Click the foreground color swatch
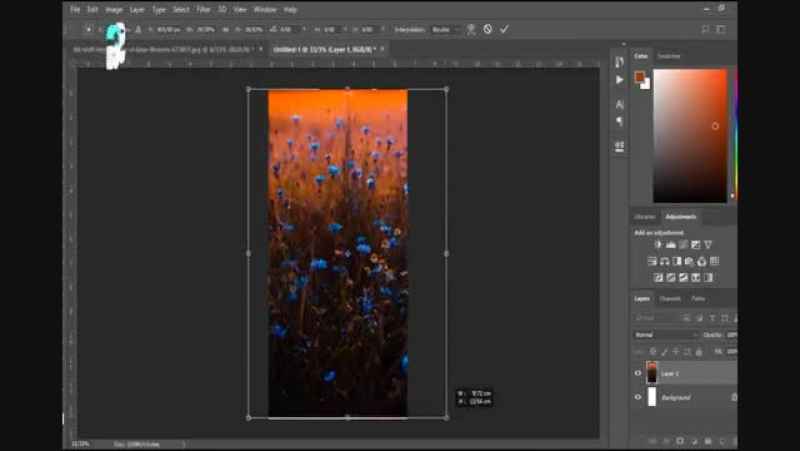This screenshot has width=800, height=451. coord(638,76)
